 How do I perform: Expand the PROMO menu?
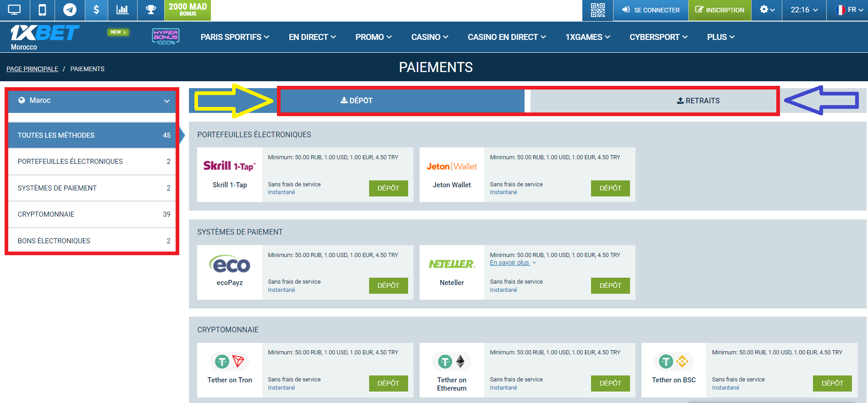point(374,37)
